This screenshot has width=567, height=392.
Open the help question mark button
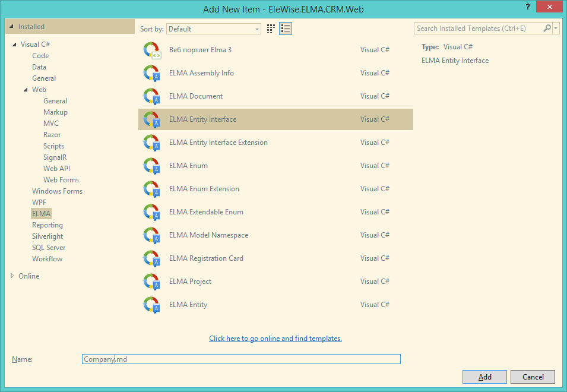coord(528,7)
